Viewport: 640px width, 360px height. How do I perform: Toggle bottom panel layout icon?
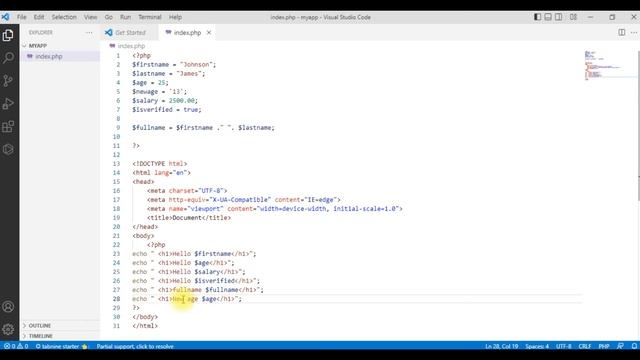(x=548, y=17)
